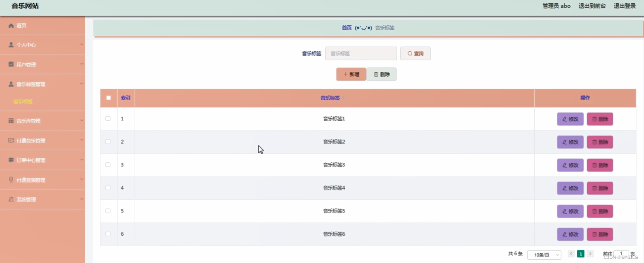Delete 音乐标签3 with its trash button

pos(600,165)
